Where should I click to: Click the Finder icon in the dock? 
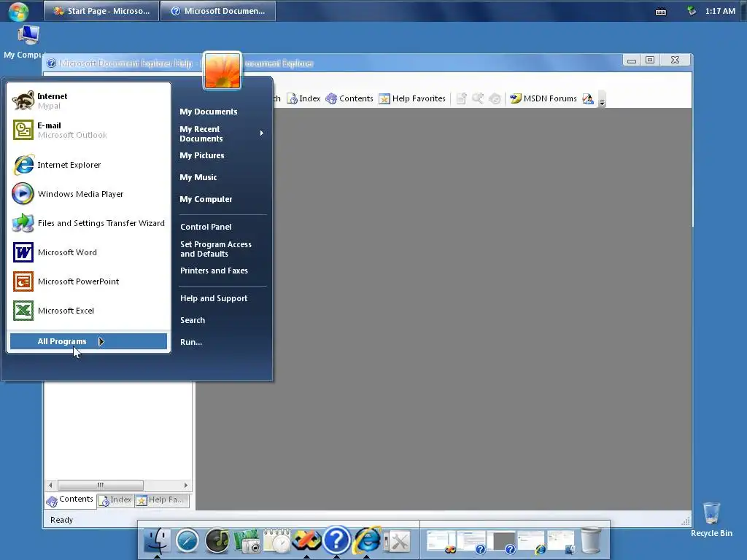157,541
